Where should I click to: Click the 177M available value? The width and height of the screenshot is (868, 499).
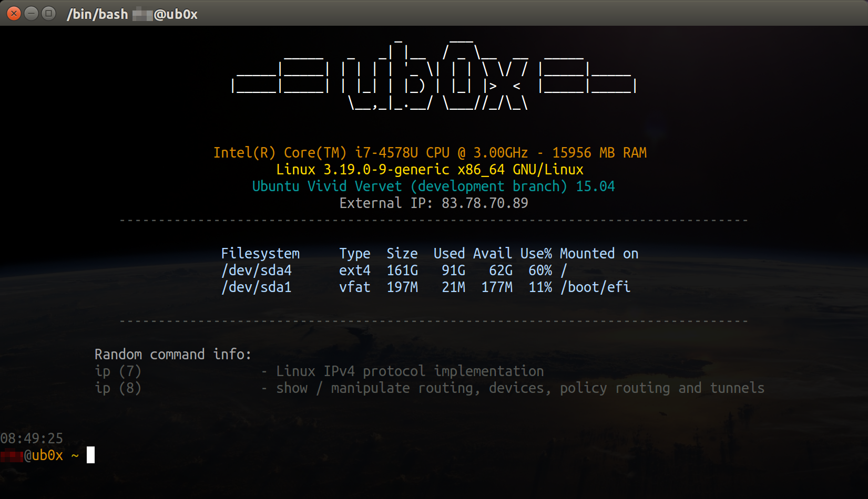[x=497, y=287]
